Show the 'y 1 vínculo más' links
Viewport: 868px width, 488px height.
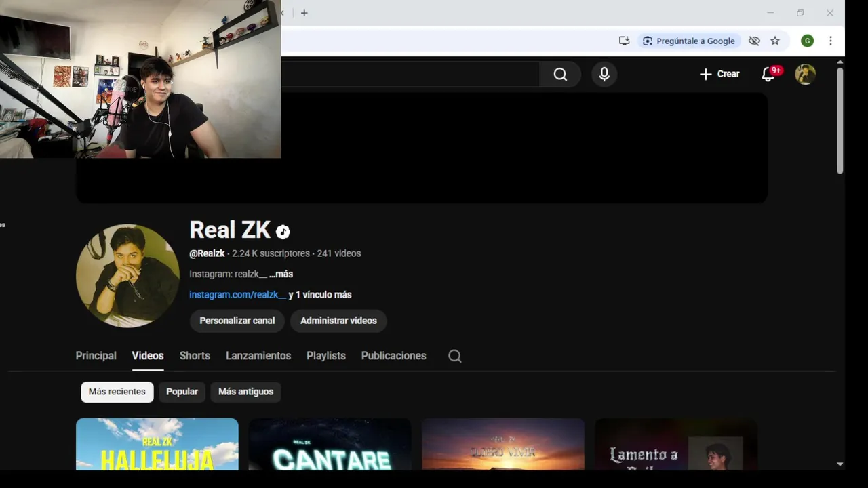[320, 295]
